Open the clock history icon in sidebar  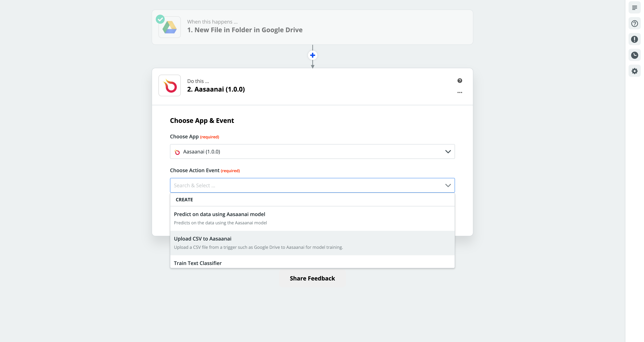[634, 55]
